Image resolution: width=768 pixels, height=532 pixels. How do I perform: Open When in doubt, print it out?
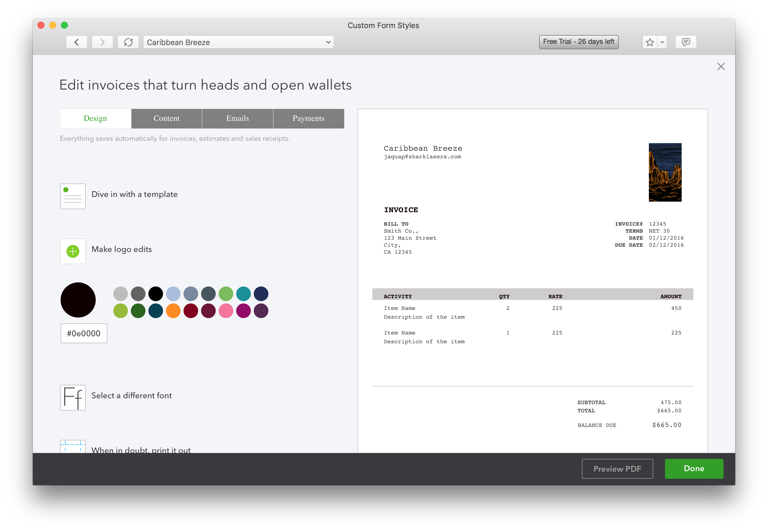pos(141,450)
